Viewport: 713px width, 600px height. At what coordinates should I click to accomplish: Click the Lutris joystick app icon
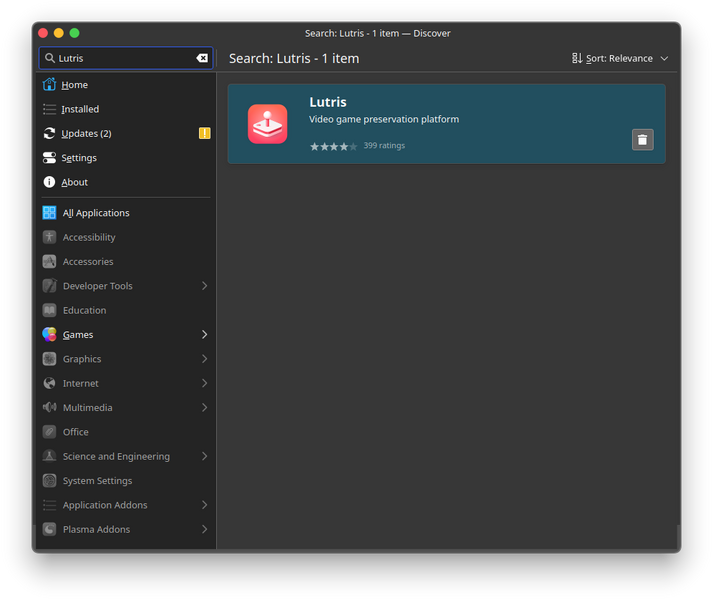tap(267, 124)
